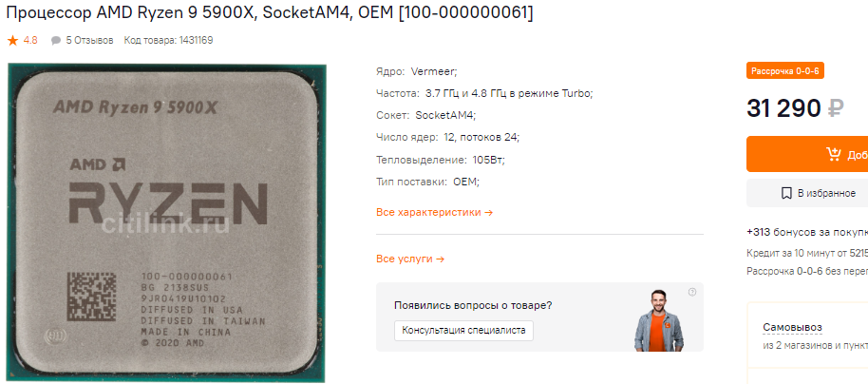Open the Ryzen 9 5900X product photo

pyautogui.click(x=166, y=222)
